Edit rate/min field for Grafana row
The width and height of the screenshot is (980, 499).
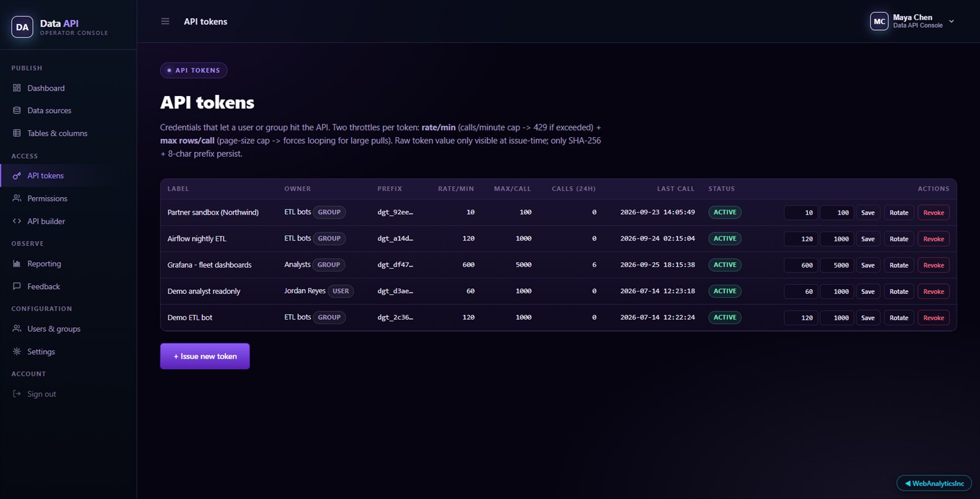(x=801, y=265)
